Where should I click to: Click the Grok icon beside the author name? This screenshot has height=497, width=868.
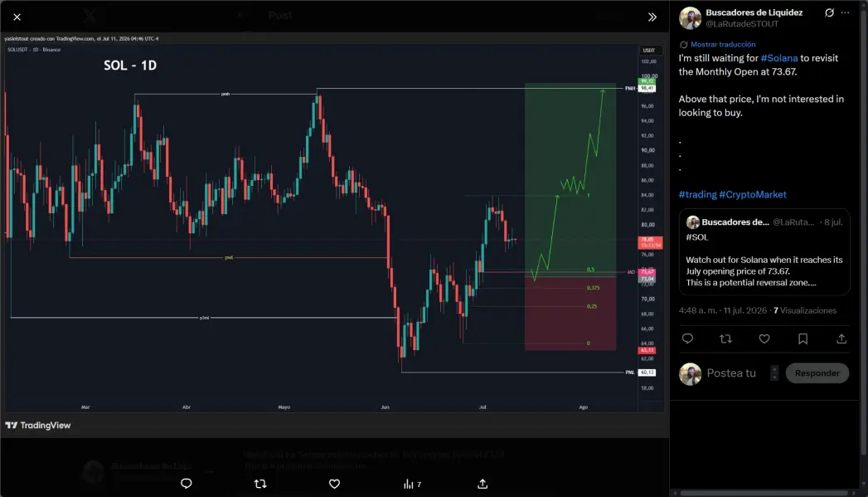829,12
